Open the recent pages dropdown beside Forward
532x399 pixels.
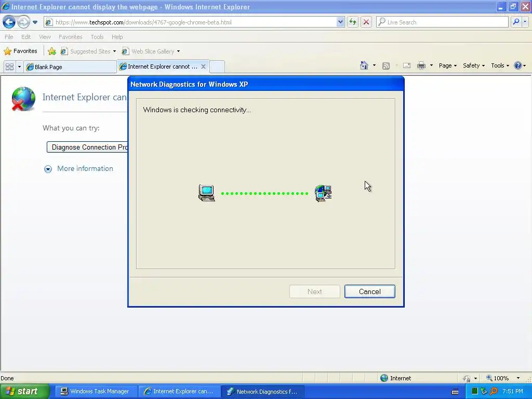point(35,22)
